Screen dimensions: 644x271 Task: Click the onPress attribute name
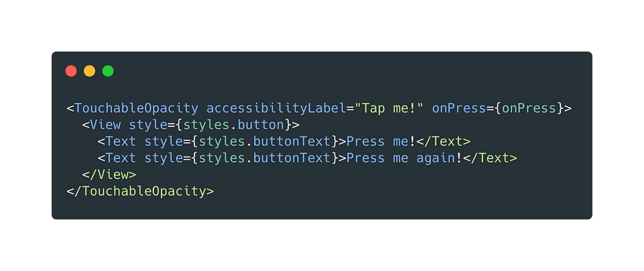click(458, 108)
